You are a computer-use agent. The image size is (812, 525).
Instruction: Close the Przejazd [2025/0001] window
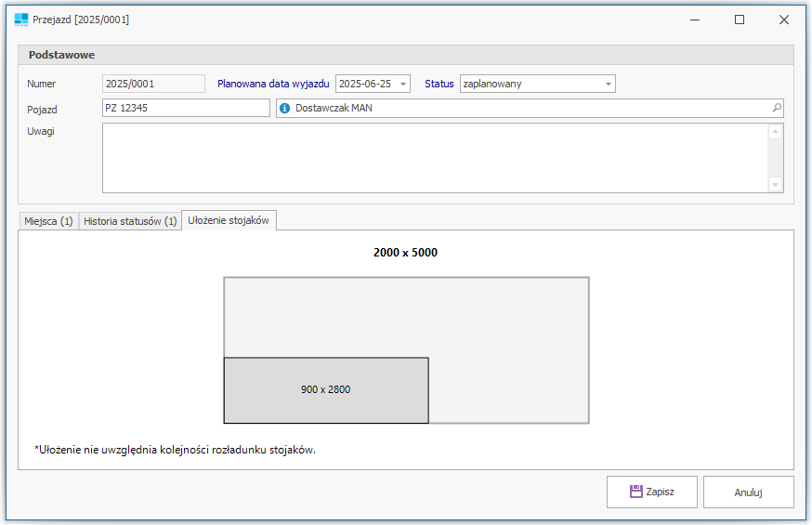coord(783,20)
